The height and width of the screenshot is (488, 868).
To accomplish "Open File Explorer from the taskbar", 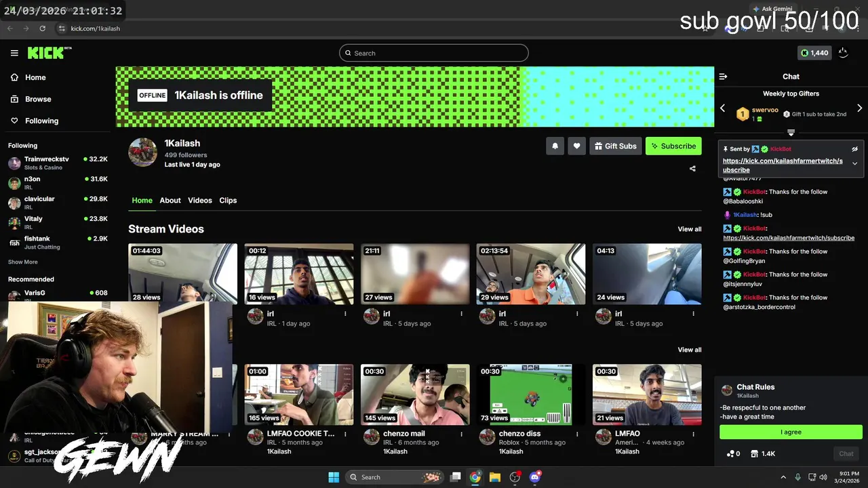I will coord(495,477).
